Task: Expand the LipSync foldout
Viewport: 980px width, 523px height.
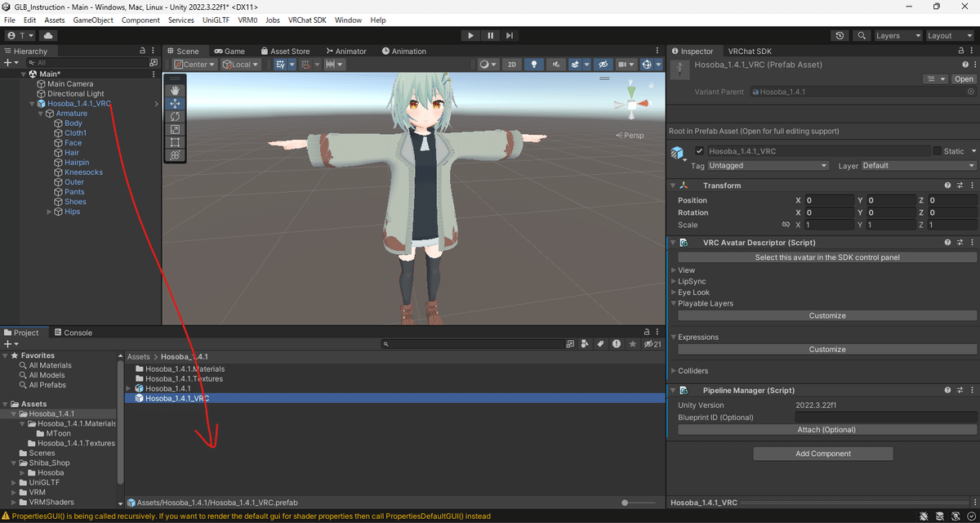Action: click(674, 281)
